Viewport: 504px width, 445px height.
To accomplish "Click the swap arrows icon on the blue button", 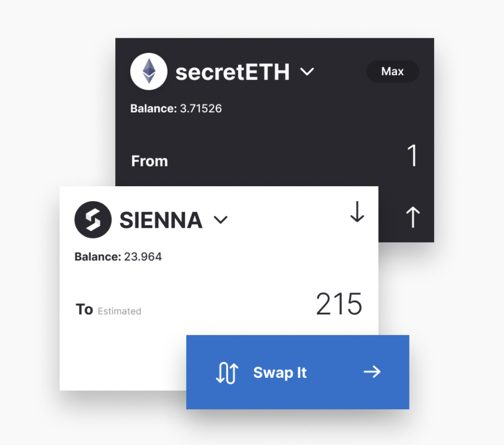I will [226, 373].
